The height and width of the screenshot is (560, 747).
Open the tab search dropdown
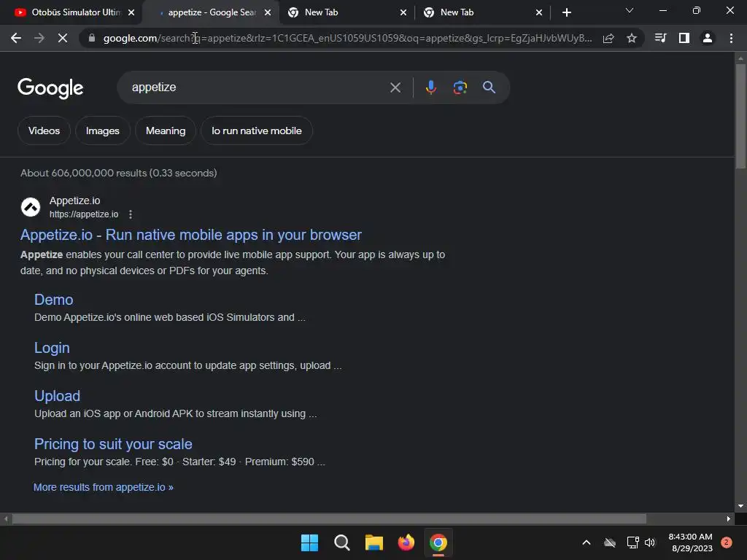click(x=630, y=10)
